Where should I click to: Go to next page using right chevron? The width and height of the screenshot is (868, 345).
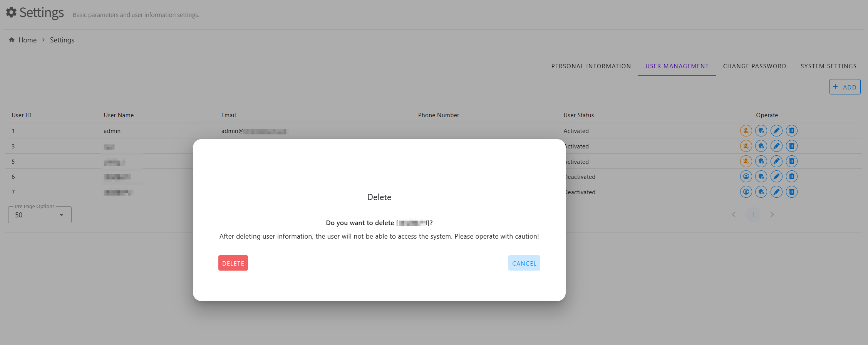[772, 214]
